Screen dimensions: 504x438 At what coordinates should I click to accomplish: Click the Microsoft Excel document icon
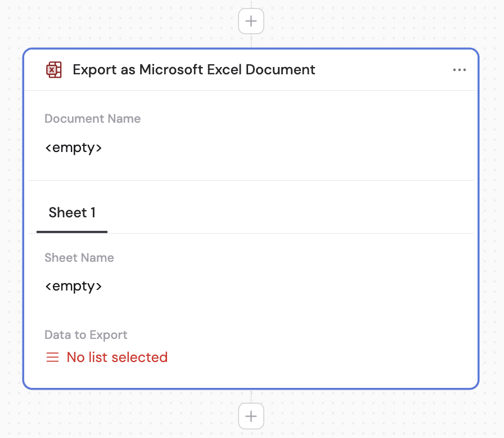(53, 69)
